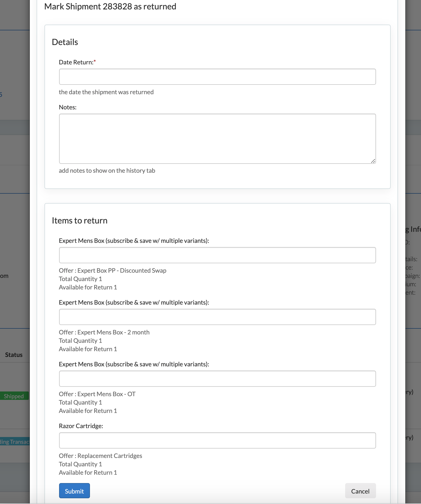Screen dimensions: 421x504
Task: Cancel the mark as returned dialog
Action: click(x=360, y=491)
